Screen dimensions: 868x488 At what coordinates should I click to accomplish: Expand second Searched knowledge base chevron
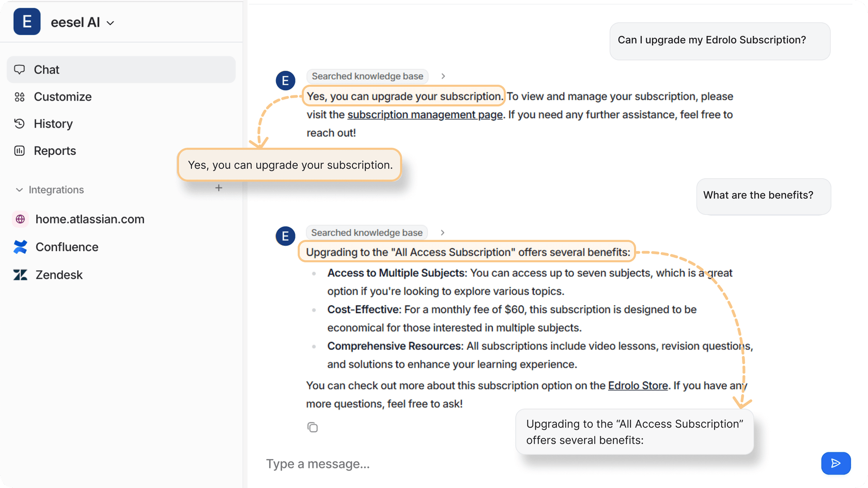(x=443, y=232)
